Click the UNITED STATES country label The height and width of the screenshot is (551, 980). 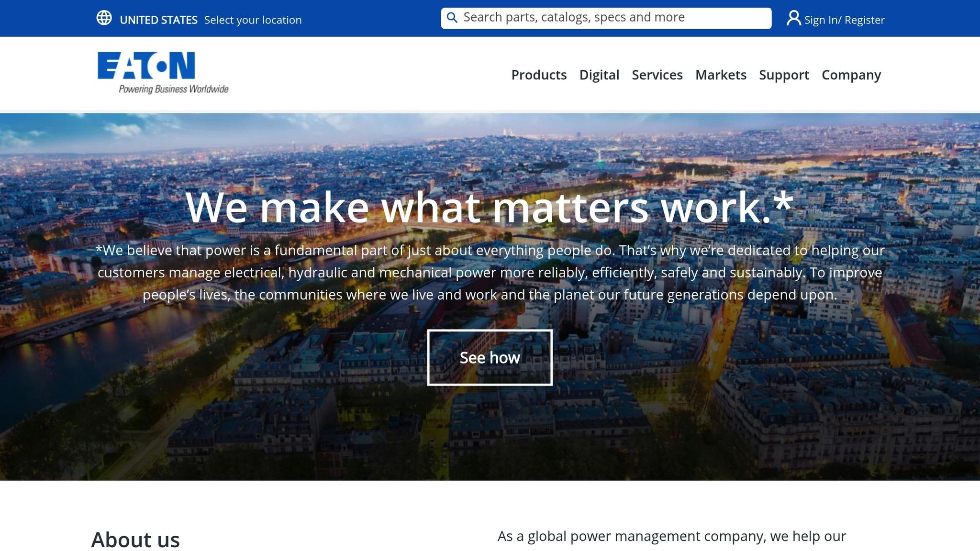(x=158, y=20)
